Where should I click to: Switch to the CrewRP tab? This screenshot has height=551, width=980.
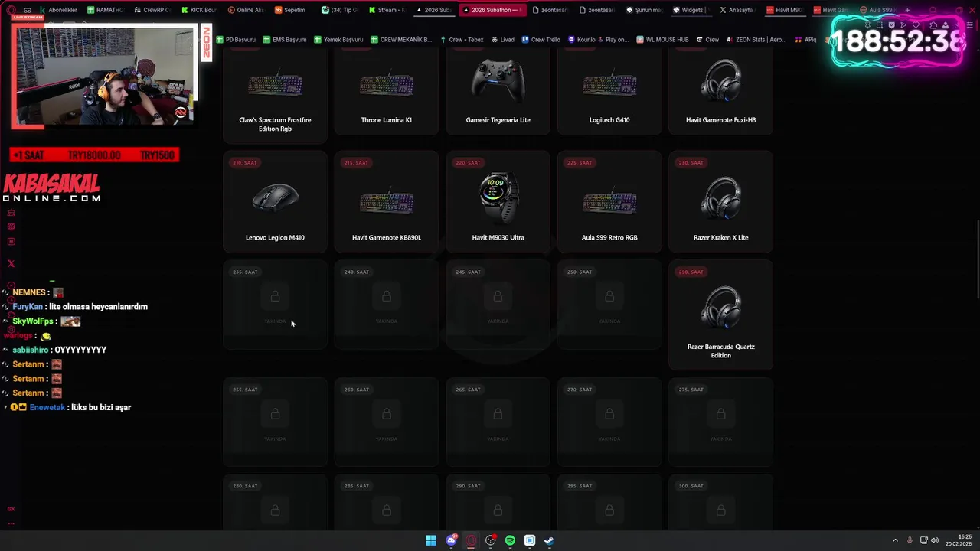pos(152,10)
